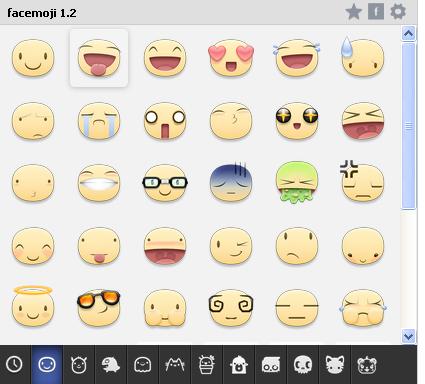Insert the heart-eyes emoji

(231, 58)
